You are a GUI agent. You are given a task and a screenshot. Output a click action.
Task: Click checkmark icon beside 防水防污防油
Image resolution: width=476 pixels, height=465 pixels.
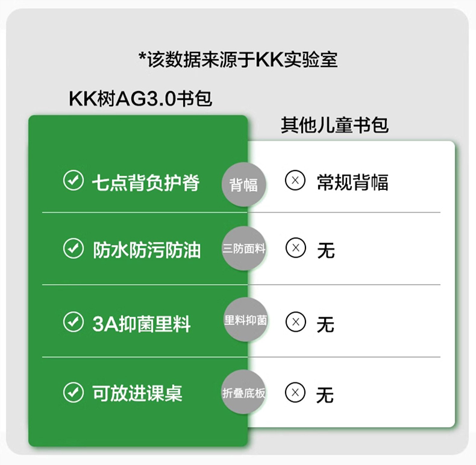click(74, 248)
